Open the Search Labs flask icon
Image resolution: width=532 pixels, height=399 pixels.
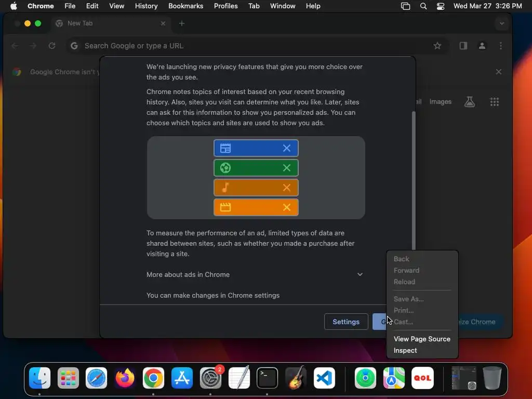pos(470,102)
